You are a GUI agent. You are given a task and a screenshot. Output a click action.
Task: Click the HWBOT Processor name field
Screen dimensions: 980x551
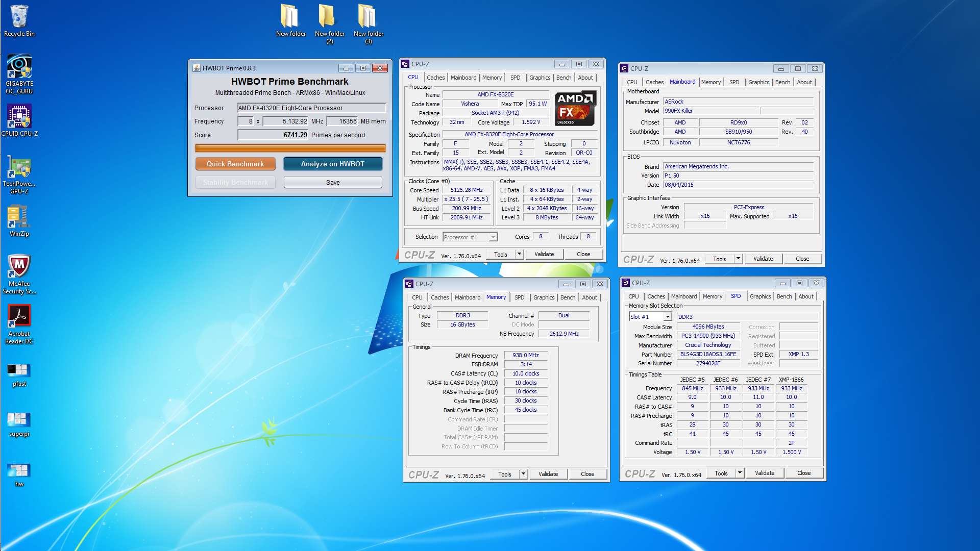coord(311,108)
